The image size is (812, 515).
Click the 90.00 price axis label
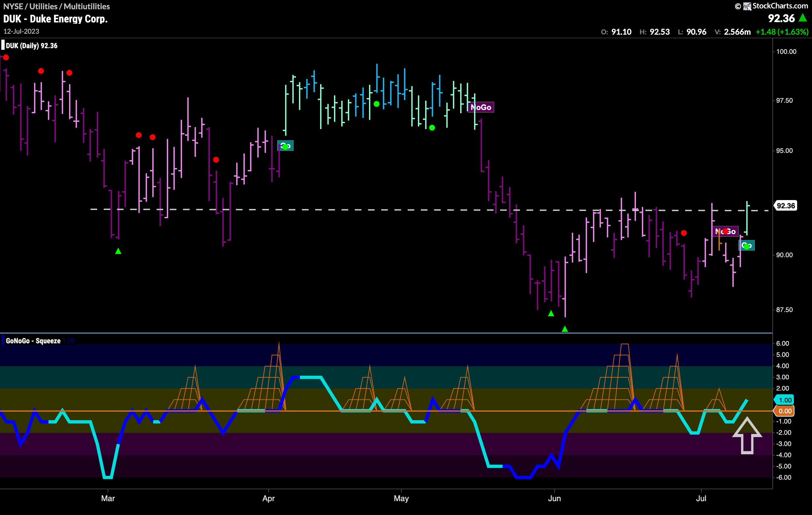pyautogui.click(x=784, y=255)
